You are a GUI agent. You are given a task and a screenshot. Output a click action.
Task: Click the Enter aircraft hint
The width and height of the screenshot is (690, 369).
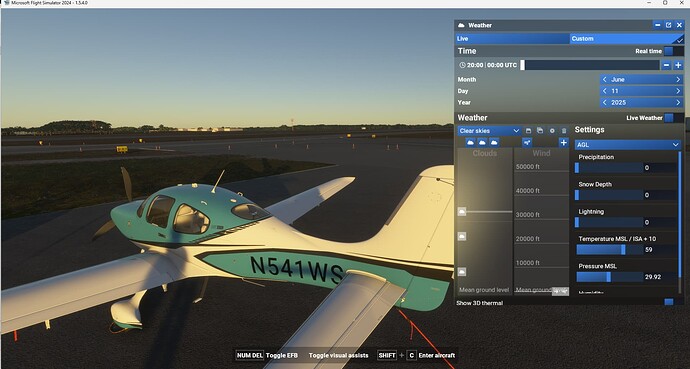coord(416,355)
